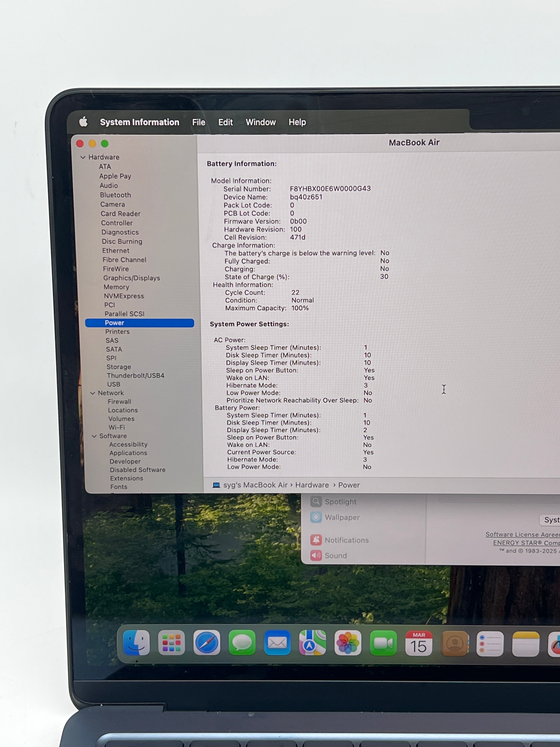Select Printers in the sidebar
The width and height of the screenshot is (560, 747).
tap(117, 332)
